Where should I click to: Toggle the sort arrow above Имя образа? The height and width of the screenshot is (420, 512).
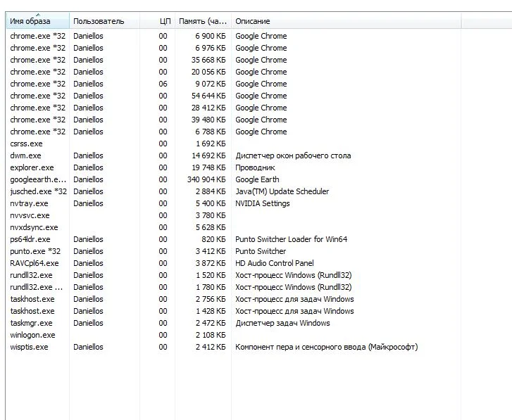point(37,15)
